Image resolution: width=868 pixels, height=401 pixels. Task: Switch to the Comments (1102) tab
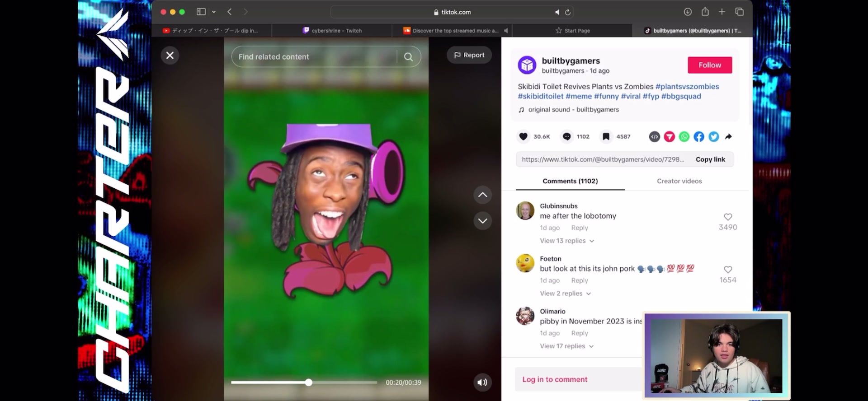coord(570,181)
